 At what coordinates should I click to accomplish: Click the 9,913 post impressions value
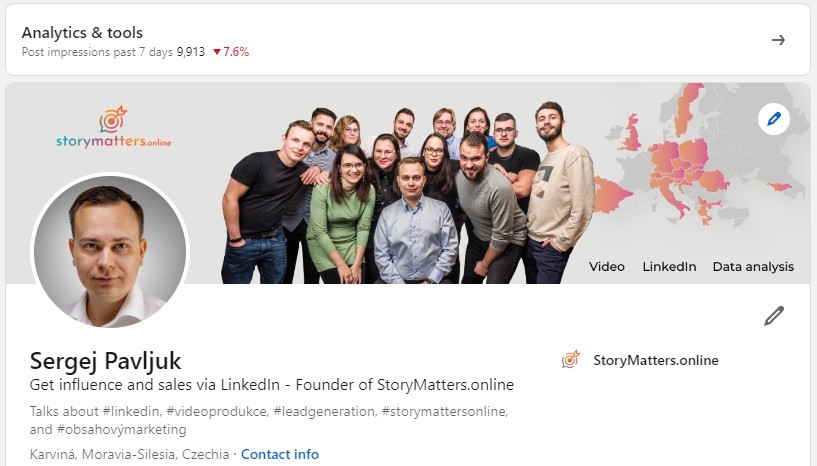[191, 52]
